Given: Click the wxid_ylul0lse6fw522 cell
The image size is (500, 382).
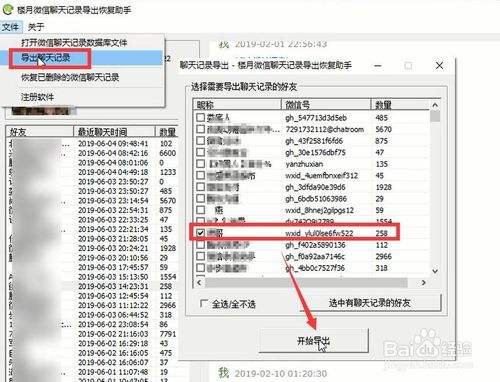Looking at the screenshot, I should click(x=319, y=233).
